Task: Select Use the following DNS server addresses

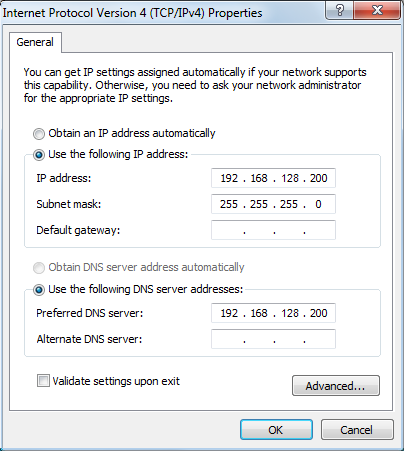Action: click(x=39, y=290)
